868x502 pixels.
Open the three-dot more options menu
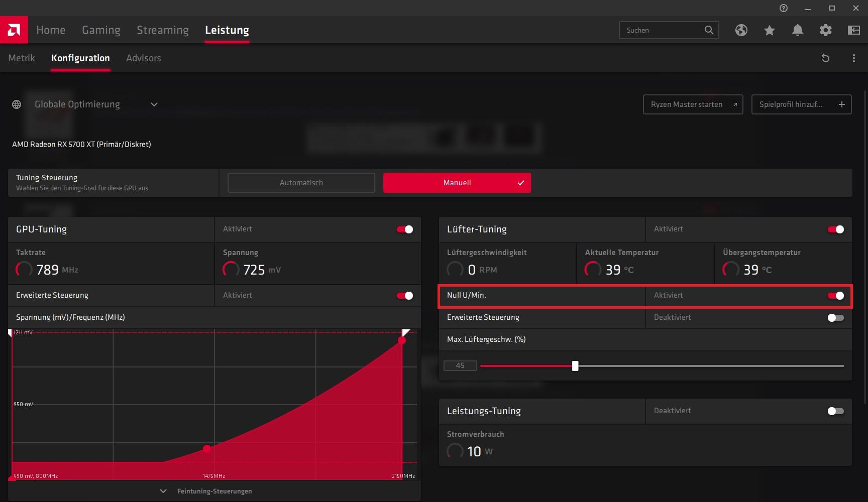click(x=854, y=58)
